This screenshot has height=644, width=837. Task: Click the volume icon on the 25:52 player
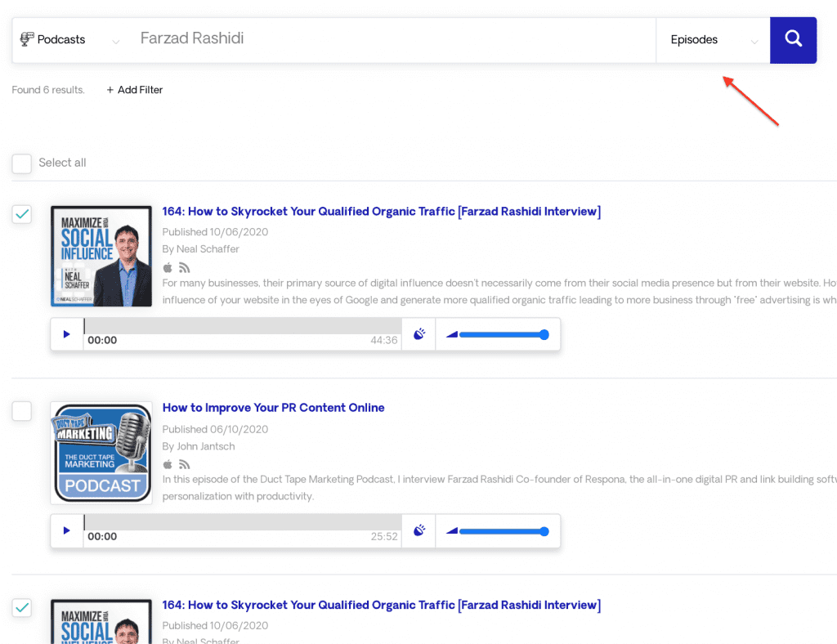click(451, 531)
